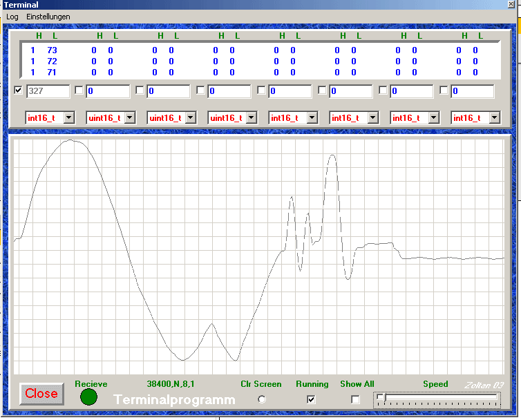Viewport: 521px width, 420px height.
Task: Uncheck the Running checkbox
Action: tap(311, 399)
